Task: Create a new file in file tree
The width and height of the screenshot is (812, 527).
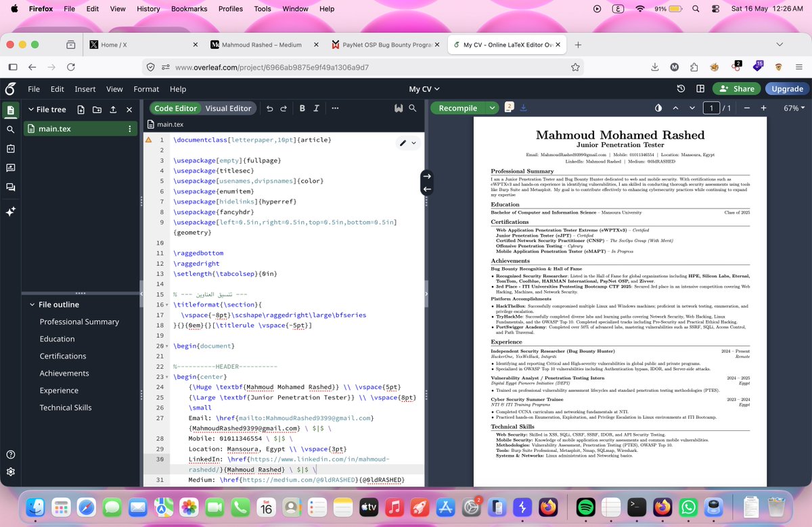Action: 81,110
